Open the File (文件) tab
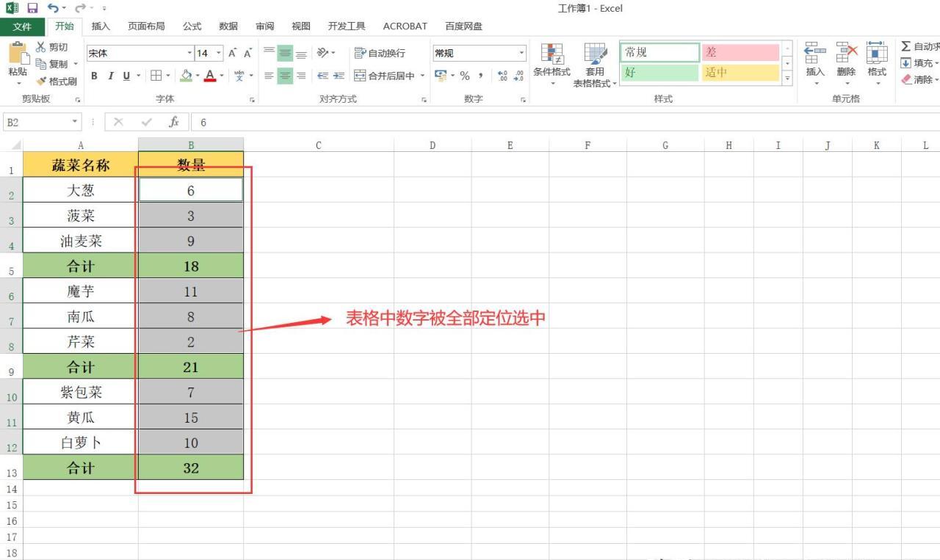 tap(23, 26)
